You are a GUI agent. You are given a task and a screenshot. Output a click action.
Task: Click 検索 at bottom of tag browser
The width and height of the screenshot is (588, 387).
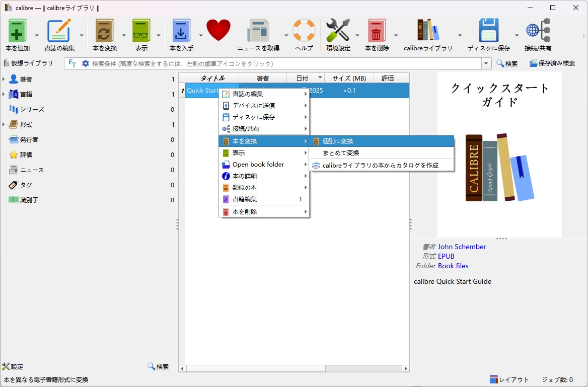coord(158,367)
